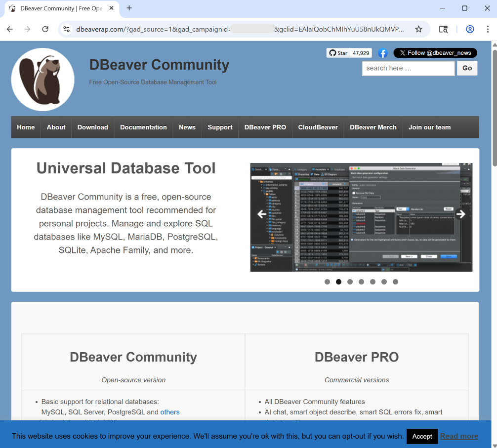Open DBeaver's Facebook page via the Facebook icon
The width and height of the screenshot is (497, 448).
[x=383, y=53]
